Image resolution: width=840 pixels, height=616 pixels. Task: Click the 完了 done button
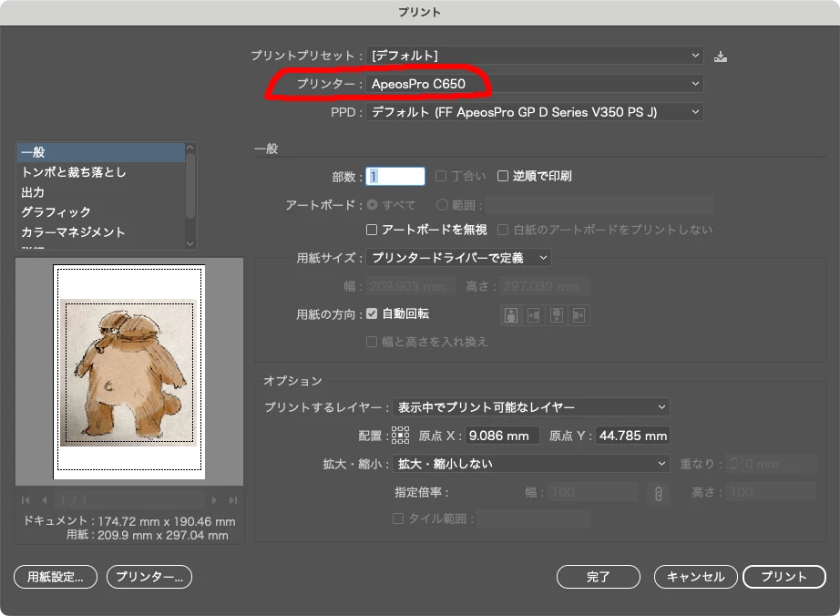(599, 577)
